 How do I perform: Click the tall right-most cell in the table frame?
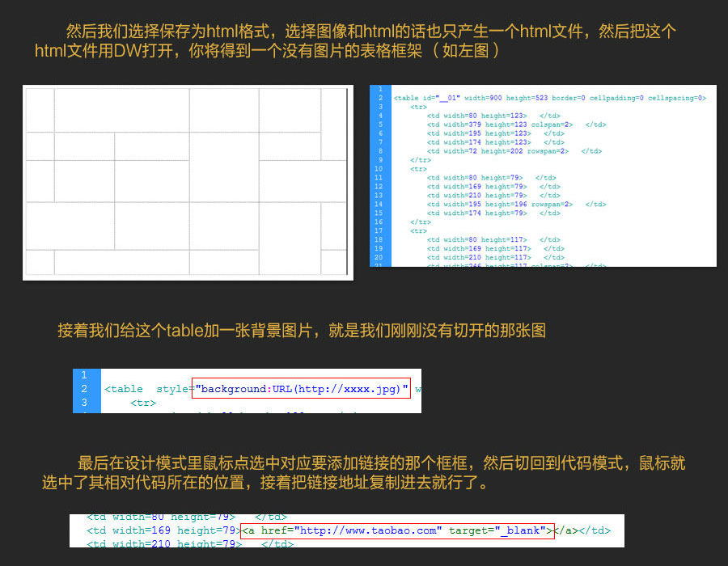333,124
